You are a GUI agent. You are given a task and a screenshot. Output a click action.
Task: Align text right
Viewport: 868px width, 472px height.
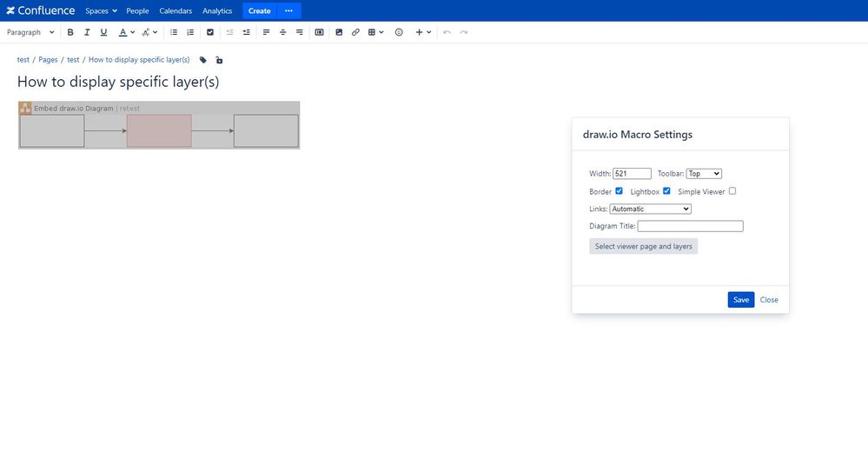click(300, 32)
